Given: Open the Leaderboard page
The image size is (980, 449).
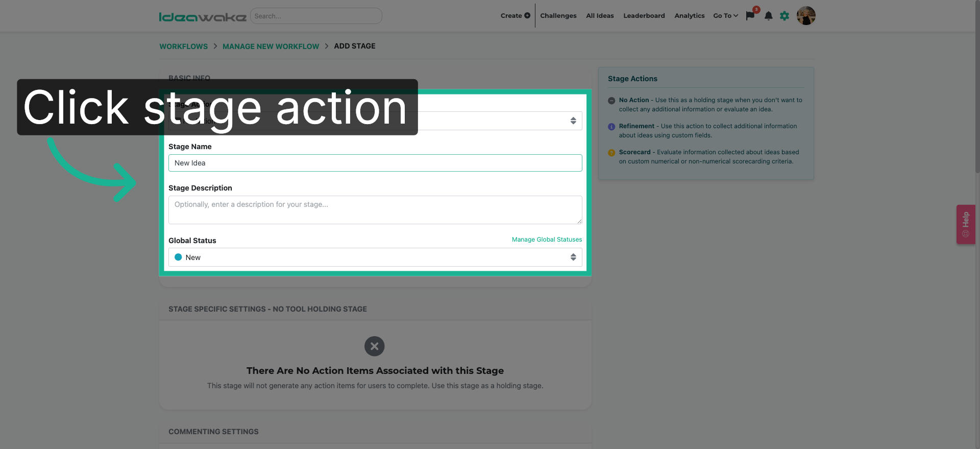Looking at the screenshot, I should pos(644,16).
